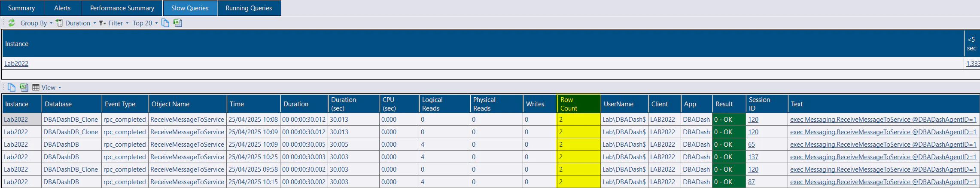
Task: Select the Slow Queries tab
Action: click(190, 8)
